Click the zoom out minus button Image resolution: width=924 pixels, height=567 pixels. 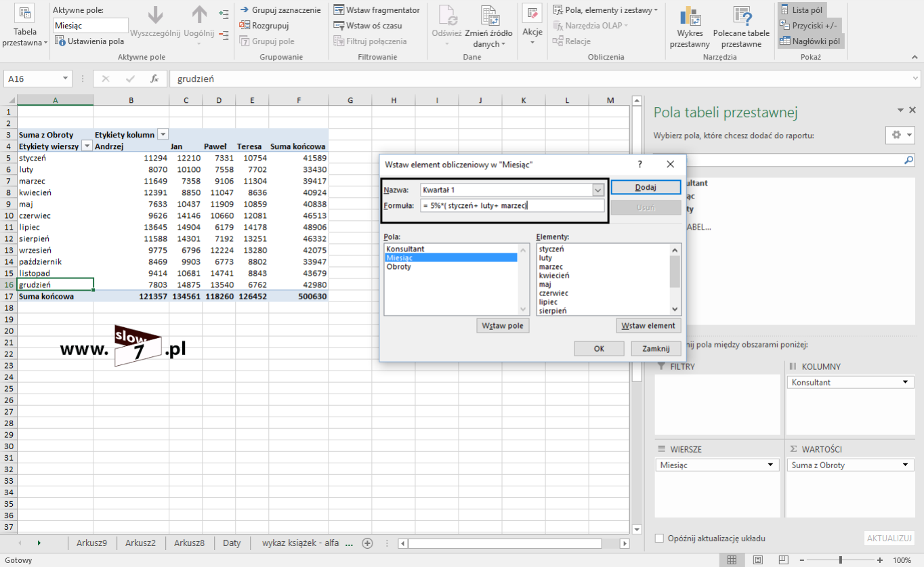[801, 560]
